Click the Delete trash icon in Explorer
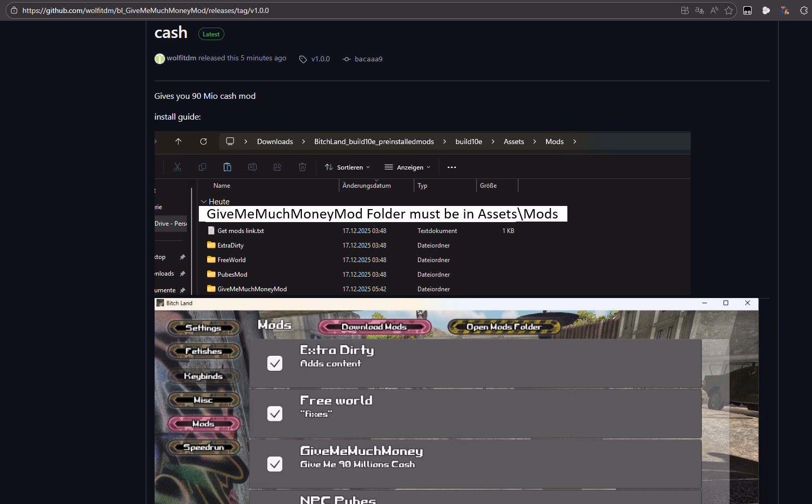This screenshot has width=812, height=504. pos(302,167)
